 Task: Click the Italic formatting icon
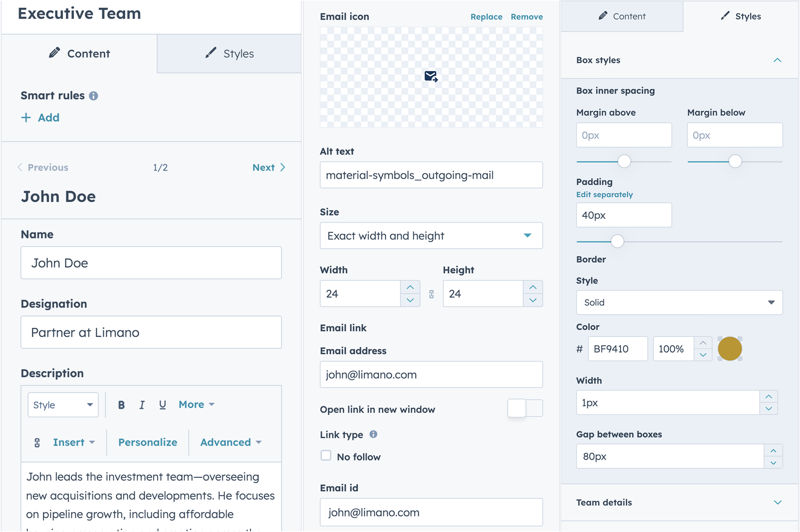tap(142, 405)
